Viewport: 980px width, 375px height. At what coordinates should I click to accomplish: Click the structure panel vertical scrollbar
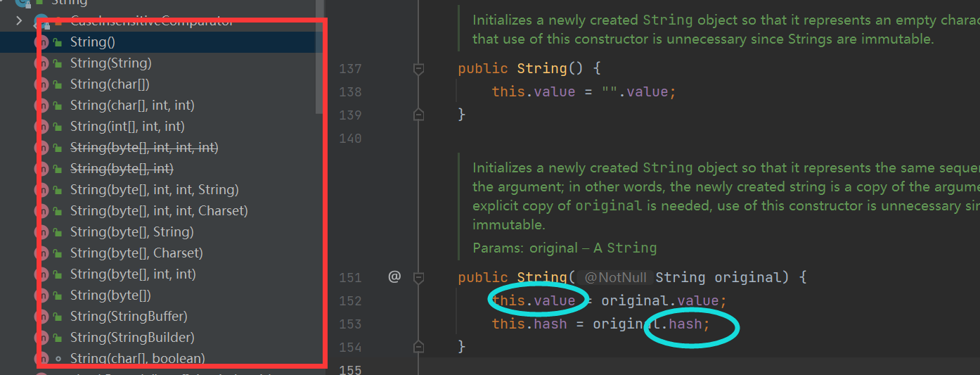click(x=320, y=56)
